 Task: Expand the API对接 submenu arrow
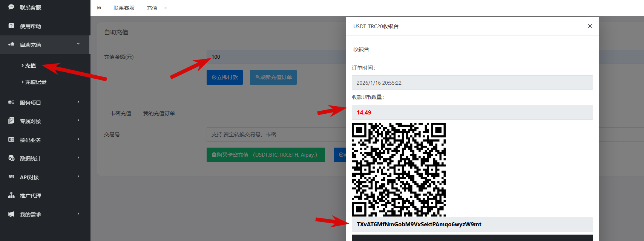point(78,177)
